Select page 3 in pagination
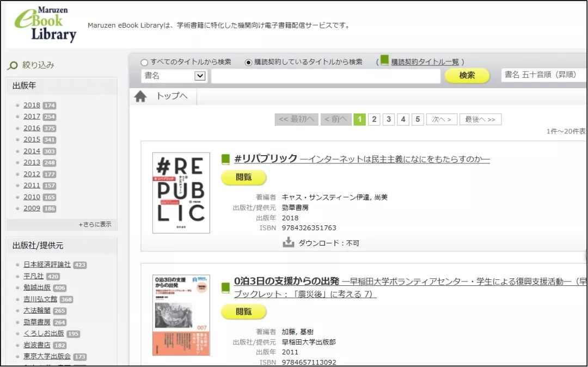588x367 pixels. (x=389, y=118)
